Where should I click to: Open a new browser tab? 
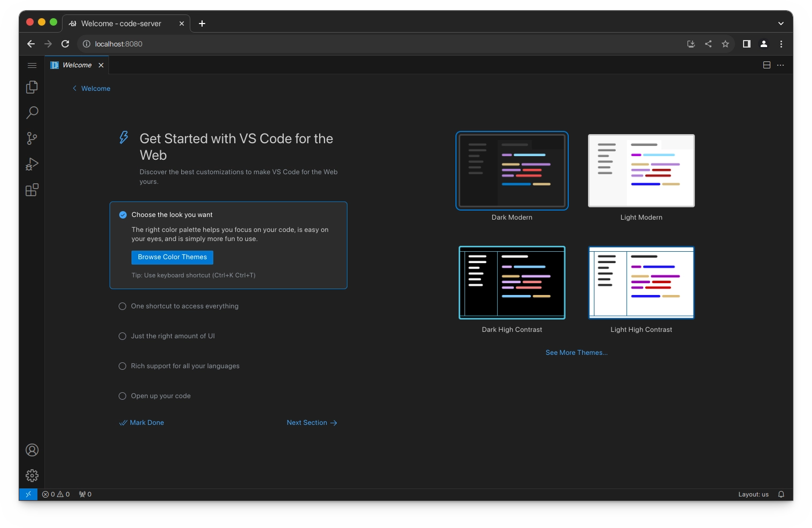(x=202, y=24)
